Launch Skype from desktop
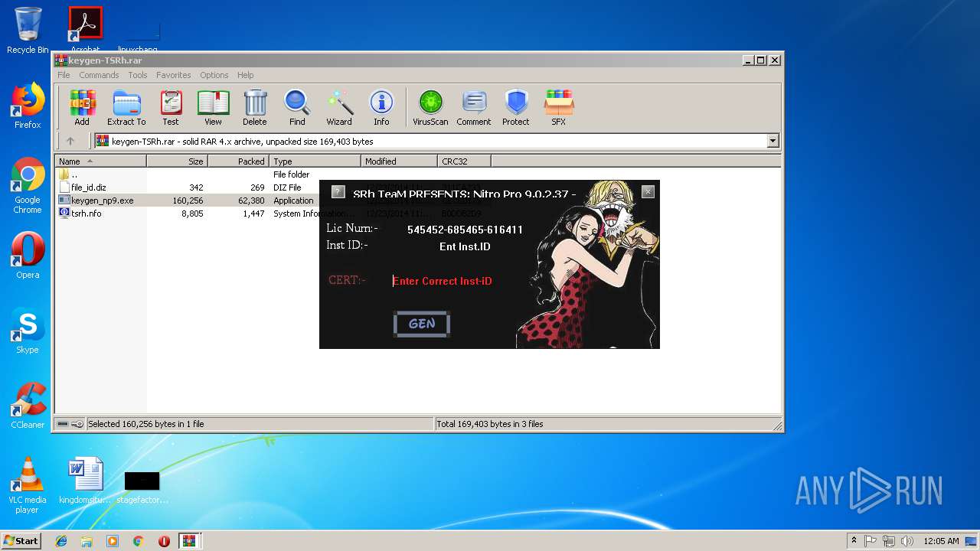The height and width of the screenshot is (551, 980). pos(28,331)
